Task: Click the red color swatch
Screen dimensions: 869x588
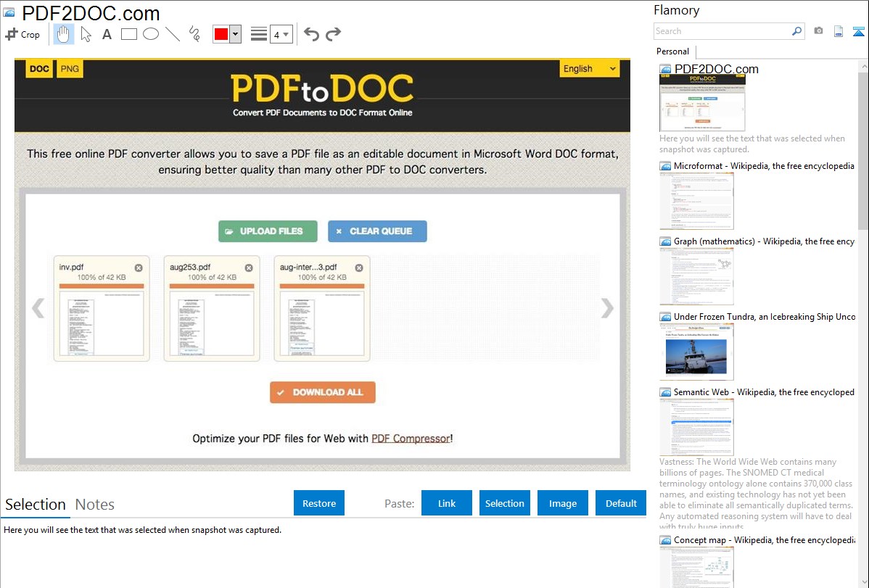Action: (x=221, y=34)
